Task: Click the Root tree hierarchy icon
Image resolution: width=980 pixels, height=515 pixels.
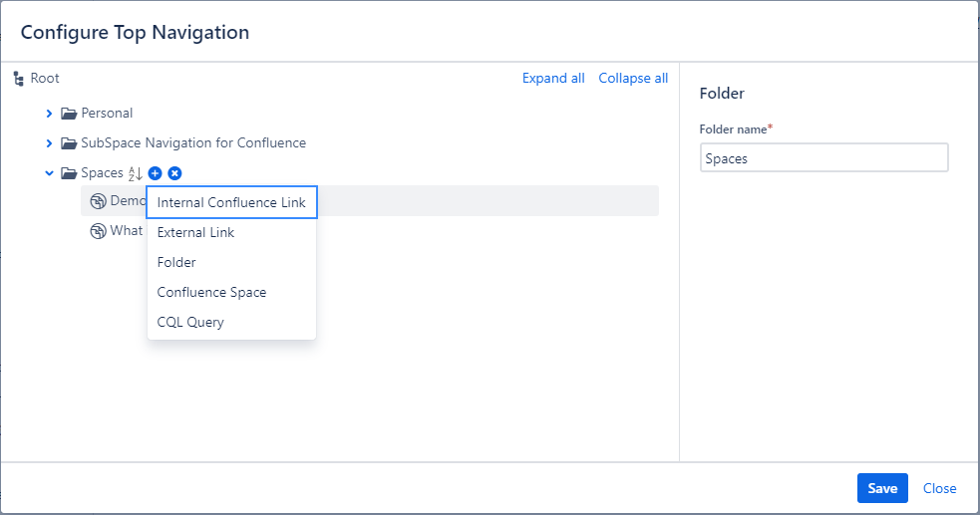Action: coord(18,79)
